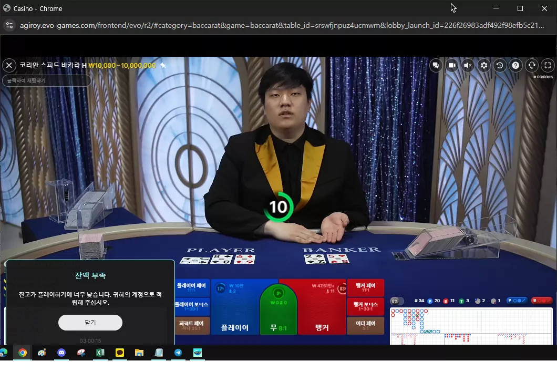Unmute the game sound speaker icon
Screen dimensions: 557x392
(x=468, y=65)
